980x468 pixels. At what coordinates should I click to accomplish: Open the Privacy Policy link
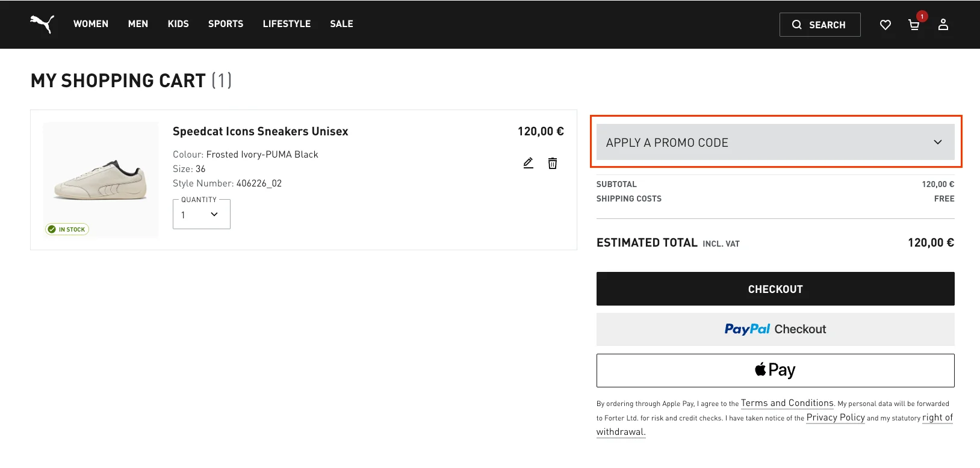pos(836,417)
